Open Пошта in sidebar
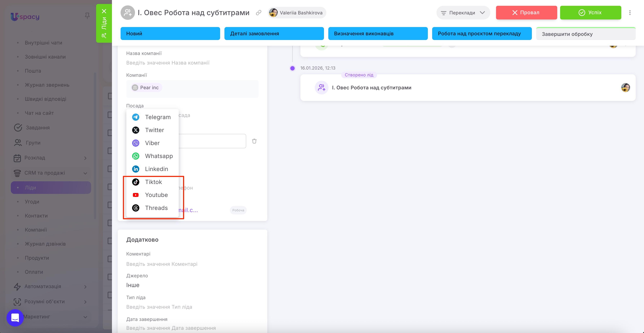The height and width of the screenshot is (333, 644). [33, 71]
